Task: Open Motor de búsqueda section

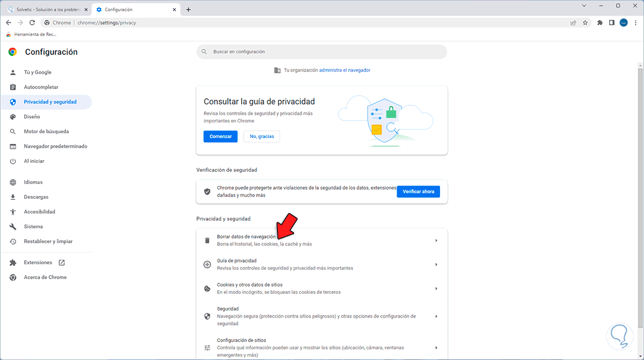Action: (x=46, y=131)
